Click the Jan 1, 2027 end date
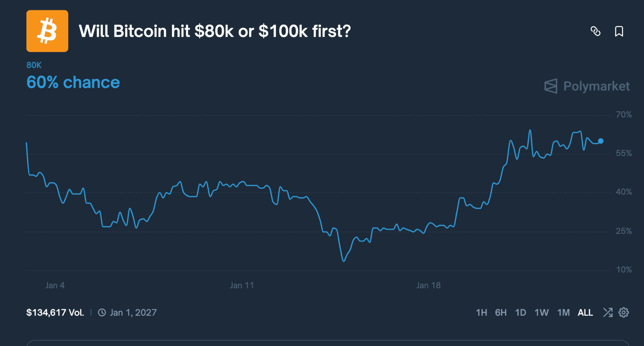This screenshot has width=644, height=346. 133,313
